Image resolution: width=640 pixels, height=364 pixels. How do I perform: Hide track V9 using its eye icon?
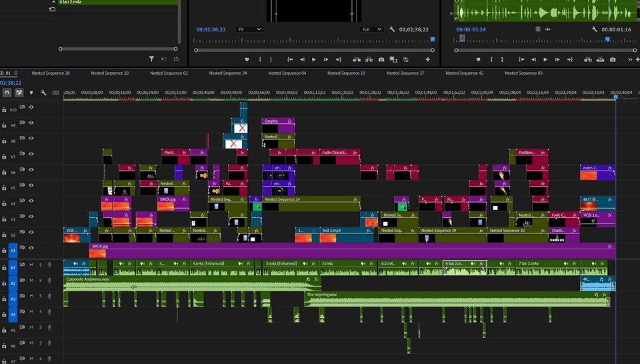click(x=31, y=124)
